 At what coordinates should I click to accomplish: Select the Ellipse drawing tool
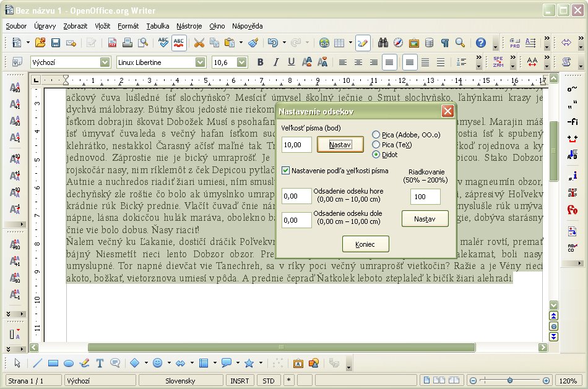tap(69, 363)
